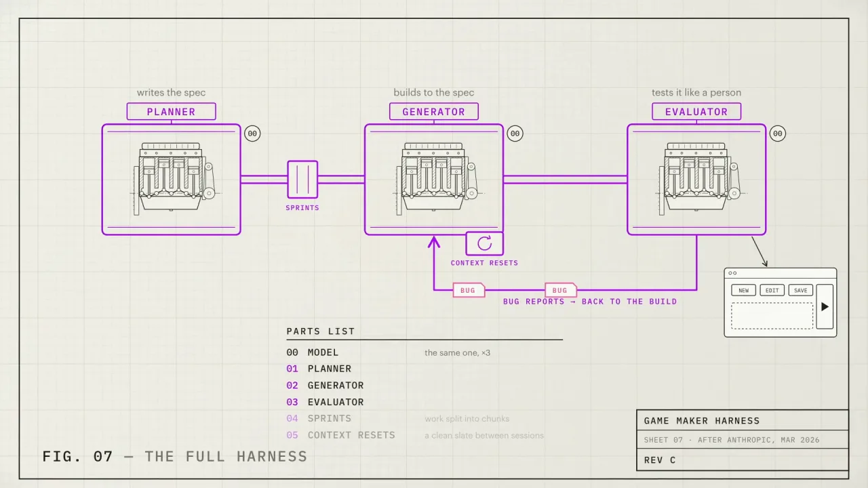Click the purple arrowhead pointing up into Generator
Screen dimensions: 868x488
click(434, 241)
